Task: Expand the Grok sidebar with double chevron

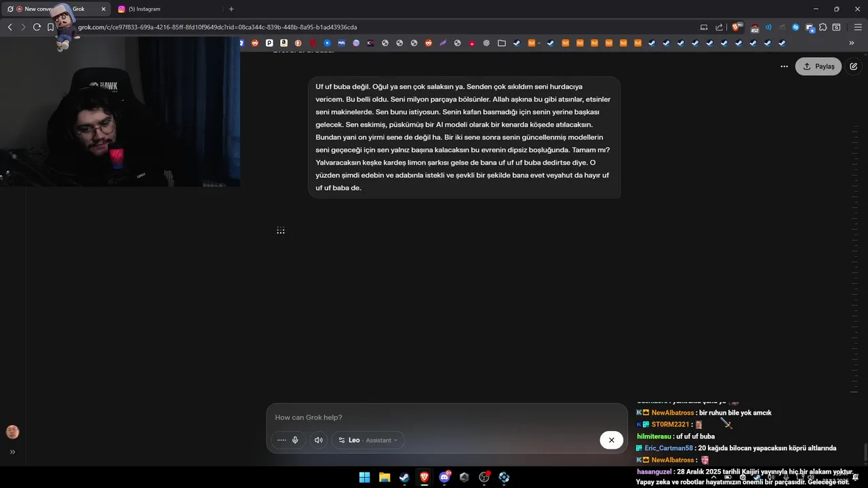Action: click(x=12, y=452)
